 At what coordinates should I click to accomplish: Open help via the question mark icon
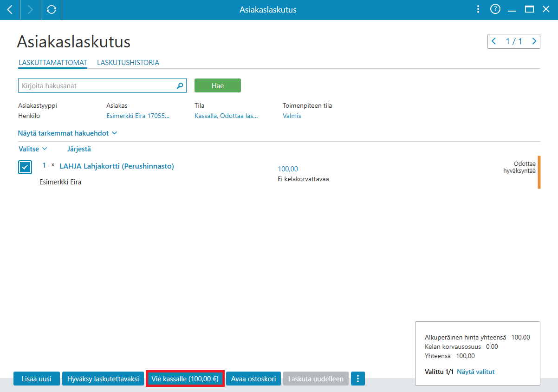pos(495,9)
